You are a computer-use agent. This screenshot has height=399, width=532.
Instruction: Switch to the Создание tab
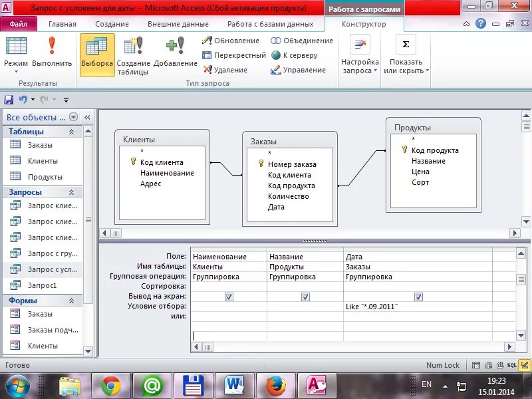(x=112, y=24)
